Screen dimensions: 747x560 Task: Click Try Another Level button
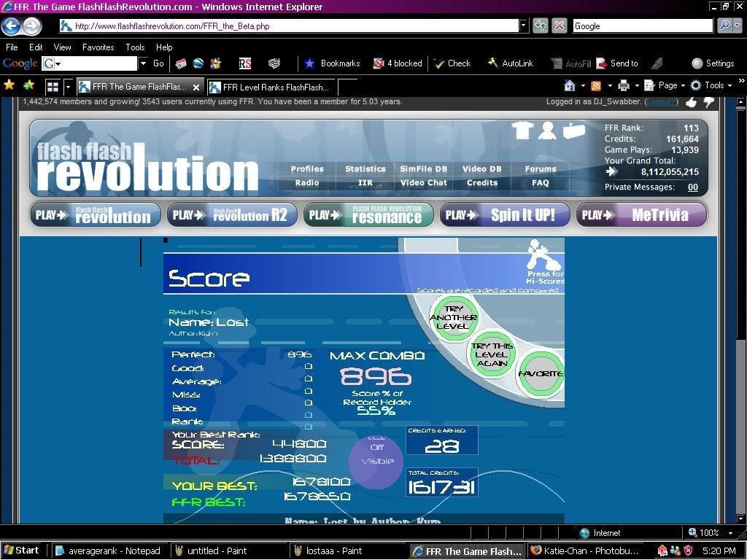coord(453,318)
